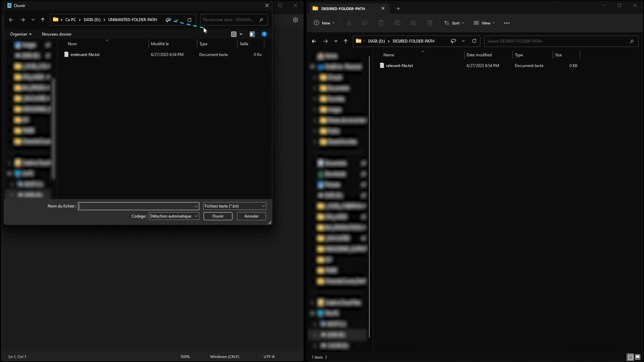Click the Annuler button
Image resolution: width=644 pixels, height=362 pixels.
pyautogui.click(x=252, y=216)
